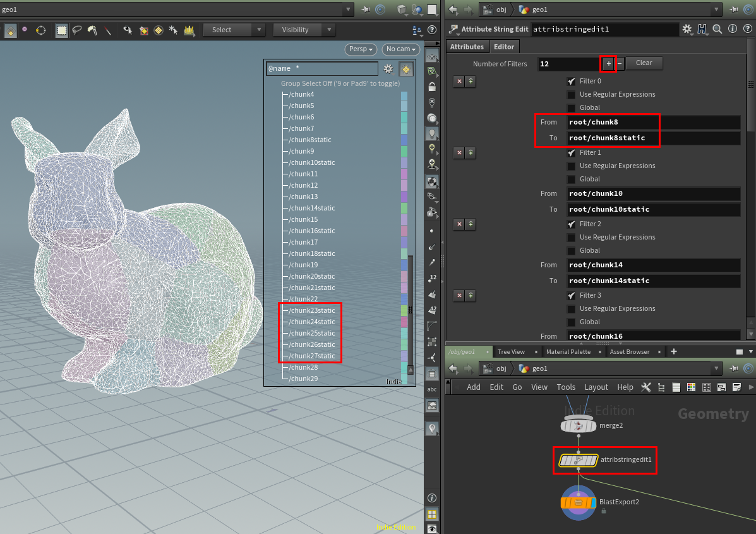
Task: Open the Attribute String Edit node parameters gear icon
Action: tap(688, 28)
